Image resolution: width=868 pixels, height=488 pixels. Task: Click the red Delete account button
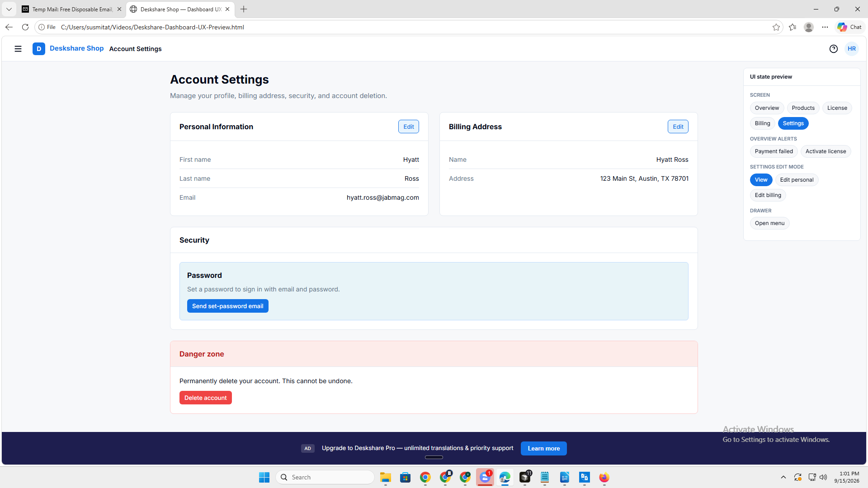pos(206,398)
